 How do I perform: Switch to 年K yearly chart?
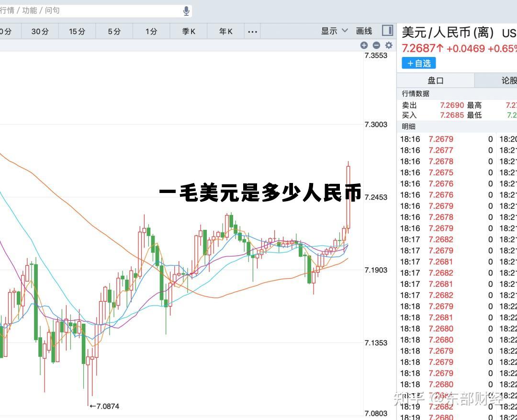[x=225, y=32]
